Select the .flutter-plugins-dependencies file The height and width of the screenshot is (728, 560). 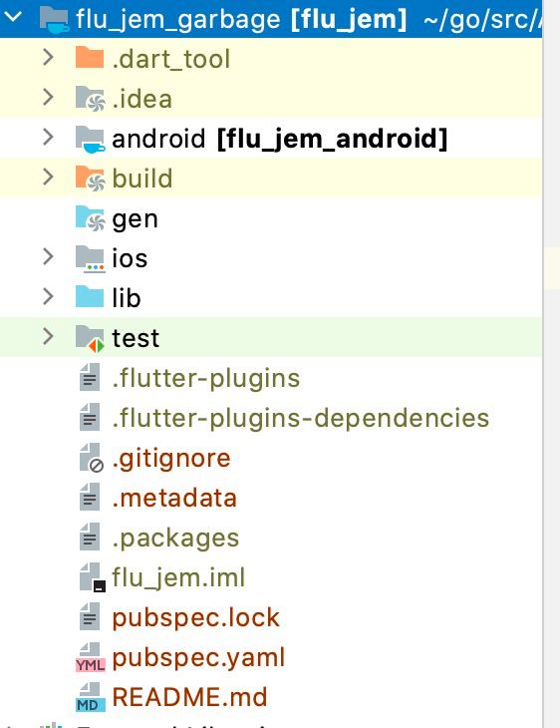click(301, 418)
